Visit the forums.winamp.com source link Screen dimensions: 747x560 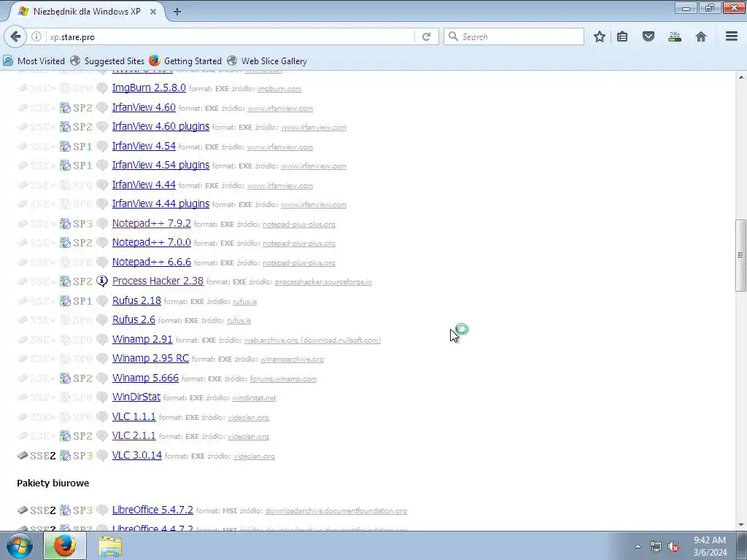point(283,379)
